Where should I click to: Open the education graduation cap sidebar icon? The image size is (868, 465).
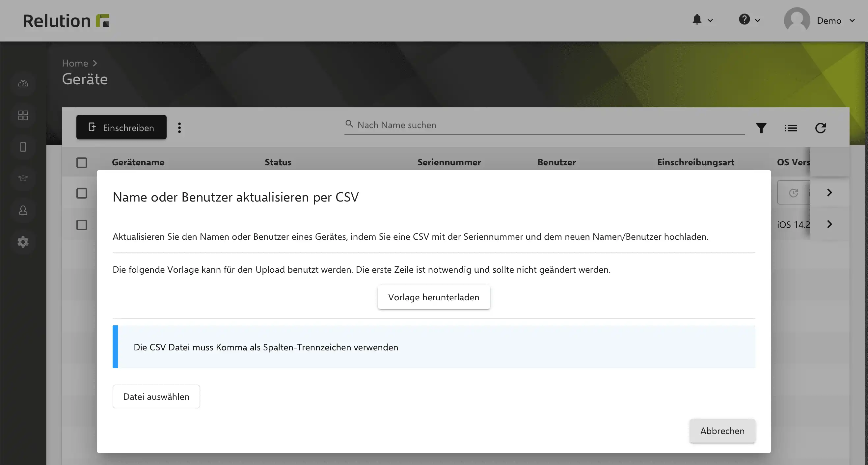(23, 178)
